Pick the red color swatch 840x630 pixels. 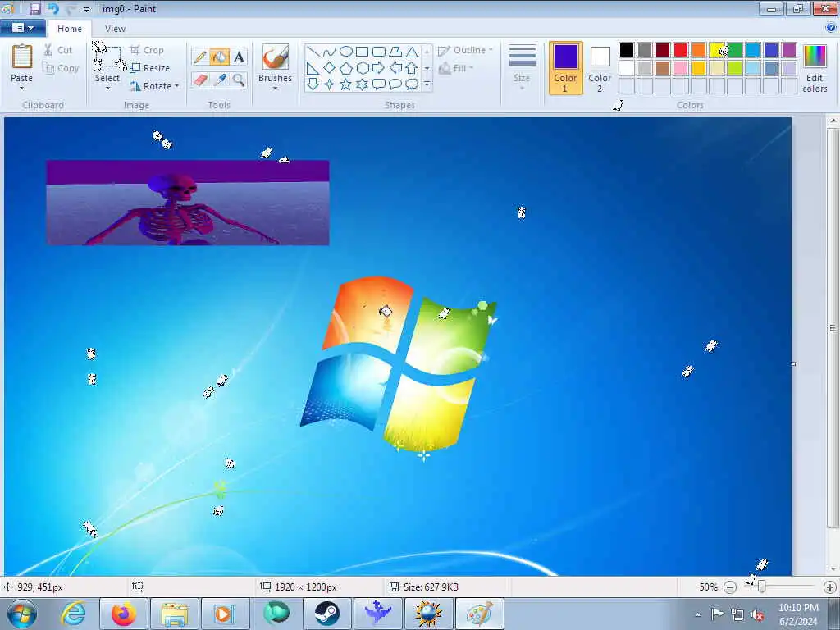[x=681, y=50]
